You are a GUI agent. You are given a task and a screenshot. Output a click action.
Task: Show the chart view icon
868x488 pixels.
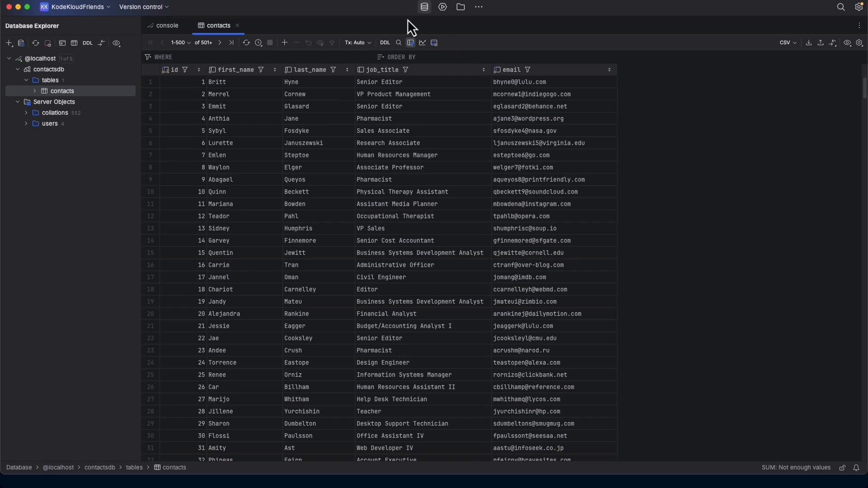[423, 43]
